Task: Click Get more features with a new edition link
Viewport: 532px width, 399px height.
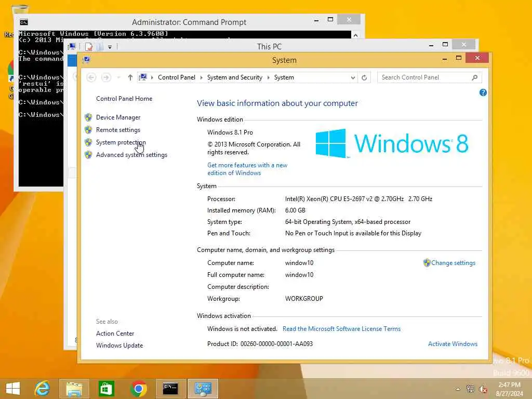Action: [247, 169]
